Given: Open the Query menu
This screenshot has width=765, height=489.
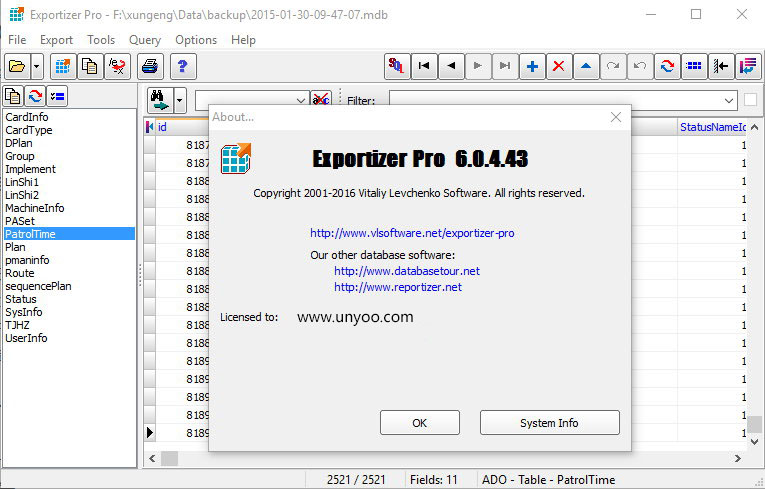Looking at the screenshot, I should pos(145,40).
